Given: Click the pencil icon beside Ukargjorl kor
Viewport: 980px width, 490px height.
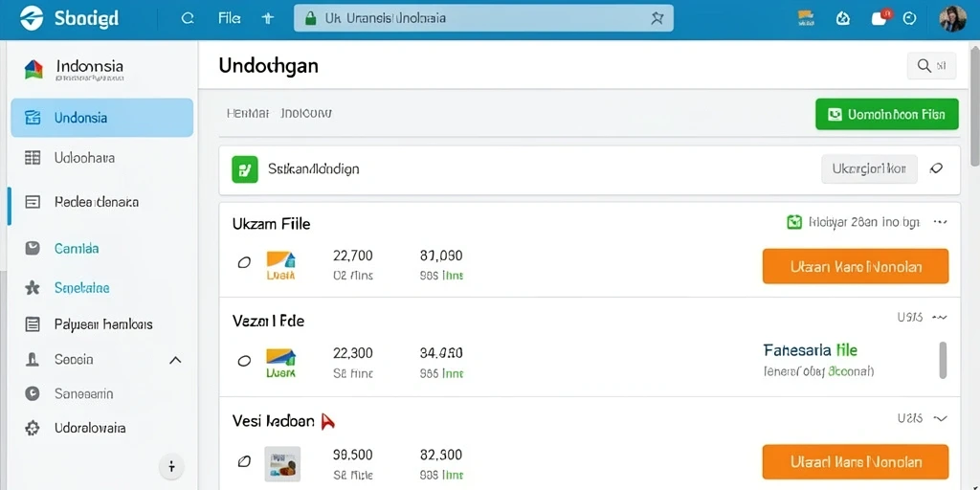Looking at the screenshot, I should coord(936,168).
